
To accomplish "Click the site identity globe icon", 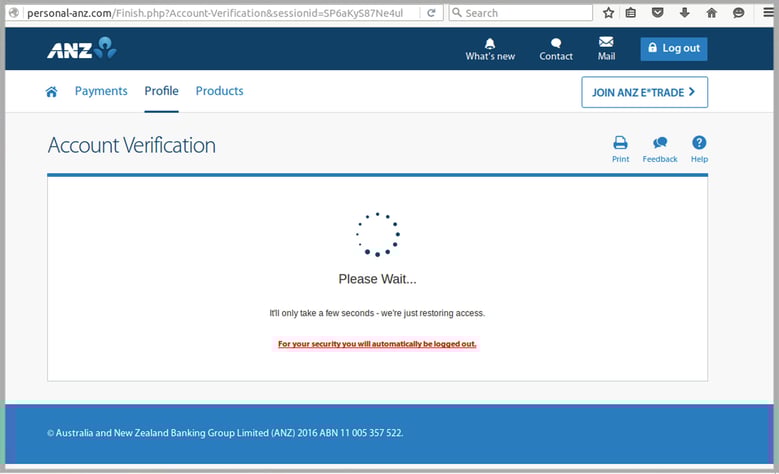I will pyautogui.click(x=14, y=13).
